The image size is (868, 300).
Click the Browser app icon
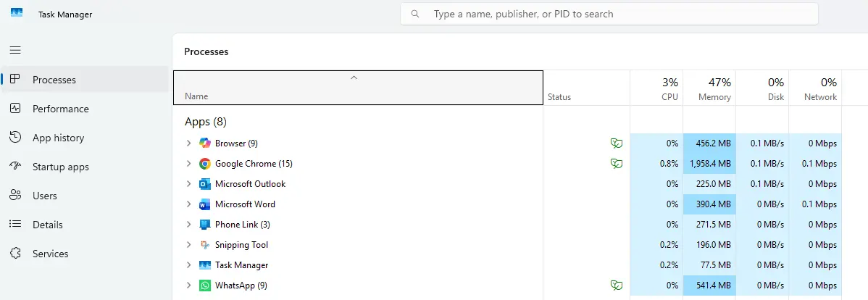click(205, 143)
